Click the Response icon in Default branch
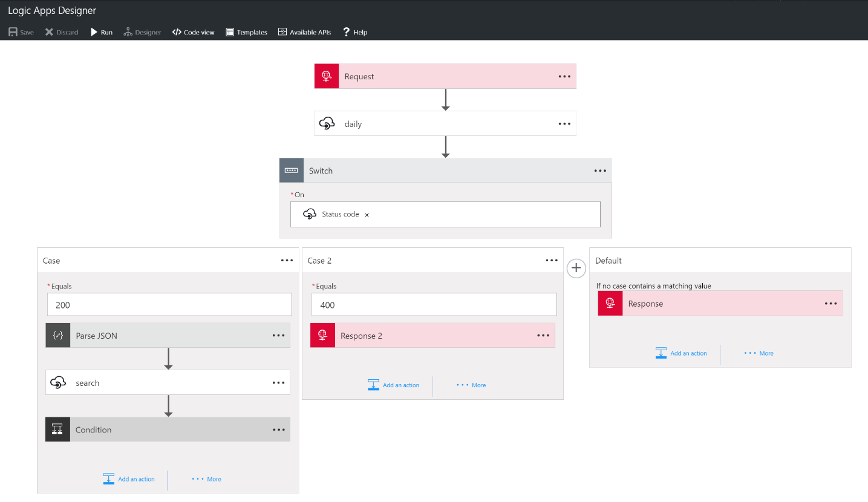Screen dimensions: 868x502 coord(610,303)
